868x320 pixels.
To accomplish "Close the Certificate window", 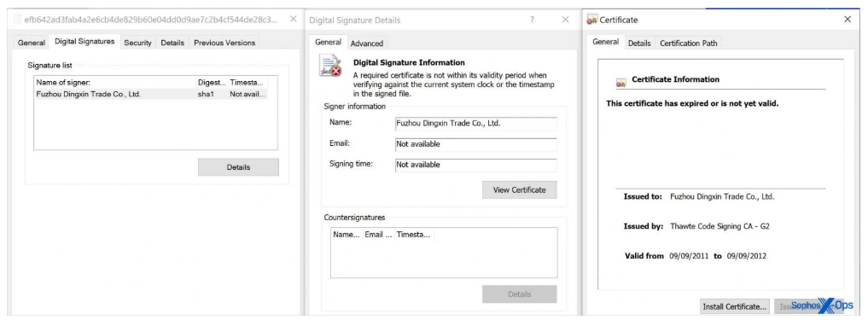I will click(x=848, y=20).
